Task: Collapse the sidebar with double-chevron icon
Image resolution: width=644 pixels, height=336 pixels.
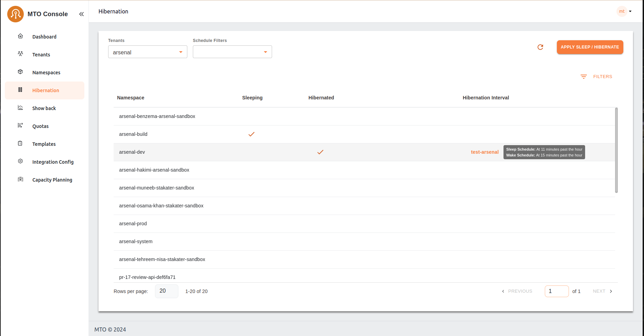Action: pos(81,14)
